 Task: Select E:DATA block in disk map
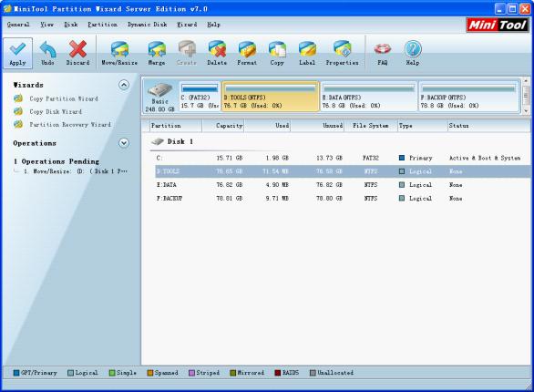point(369,97)
